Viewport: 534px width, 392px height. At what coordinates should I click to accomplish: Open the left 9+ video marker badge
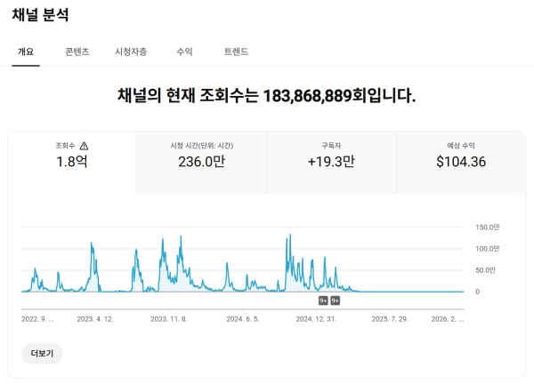coord(323,300)
